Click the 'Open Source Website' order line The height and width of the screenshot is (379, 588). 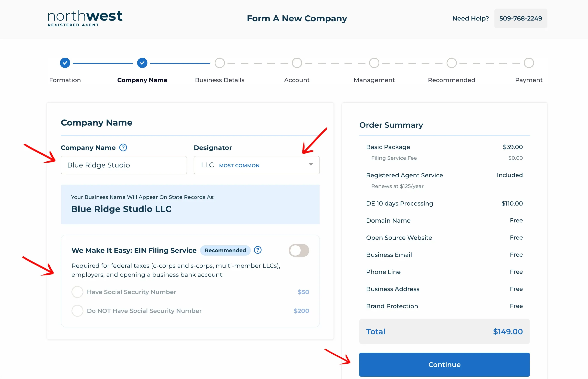click(x=399, y=238)
